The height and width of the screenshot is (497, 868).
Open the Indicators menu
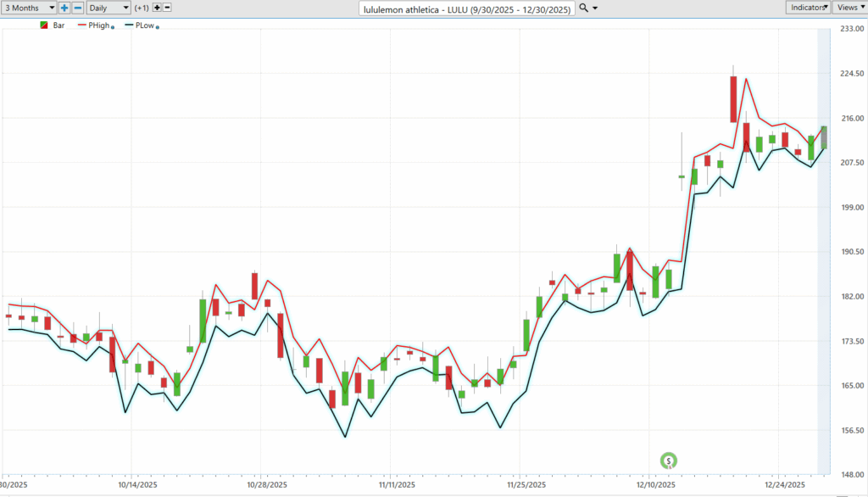click(x=808, y=7)
